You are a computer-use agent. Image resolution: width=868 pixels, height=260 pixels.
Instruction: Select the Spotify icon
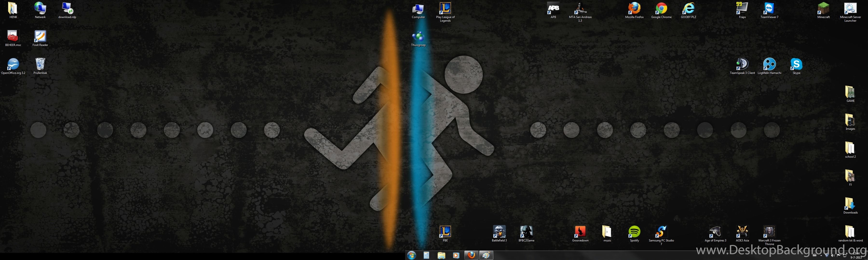point(634,234)
